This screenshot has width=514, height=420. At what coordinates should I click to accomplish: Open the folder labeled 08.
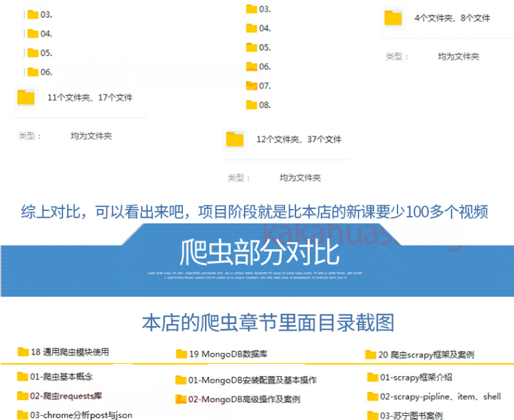pos(258,105)
